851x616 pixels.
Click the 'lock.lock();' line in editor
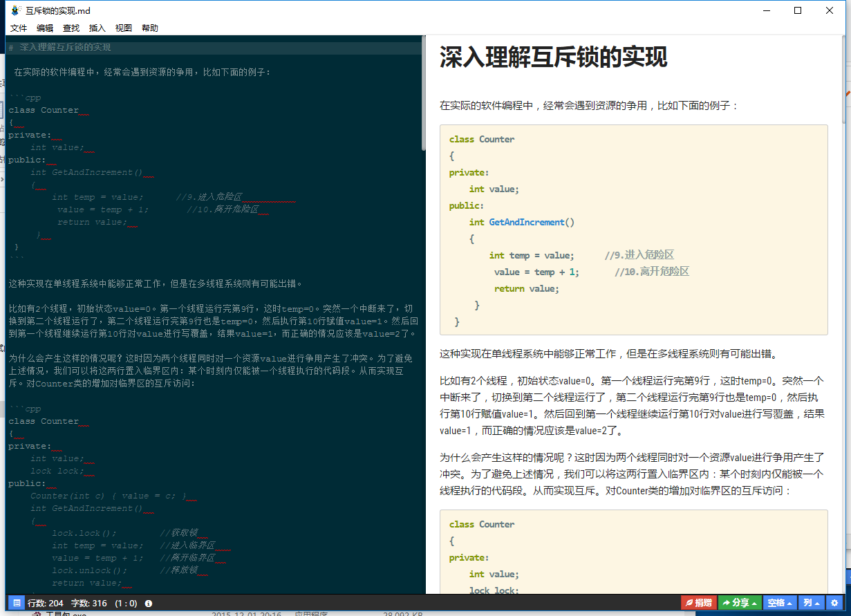click(84, 533)
